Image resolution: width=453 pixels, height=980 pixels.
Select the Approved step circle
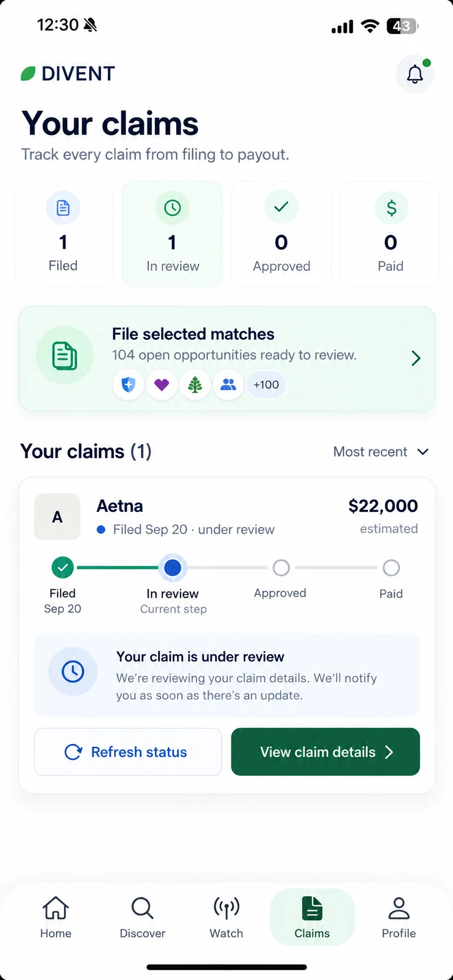click(x=281, y=568)
